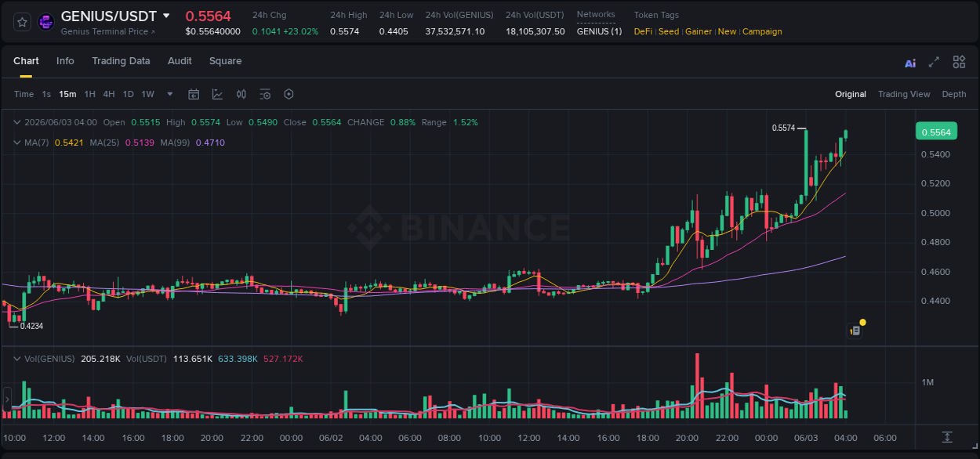This screenshot has width=980, height=459.
Task: Switch to the Chart tab
Action: pyautogui.click(x=26, y=61)
